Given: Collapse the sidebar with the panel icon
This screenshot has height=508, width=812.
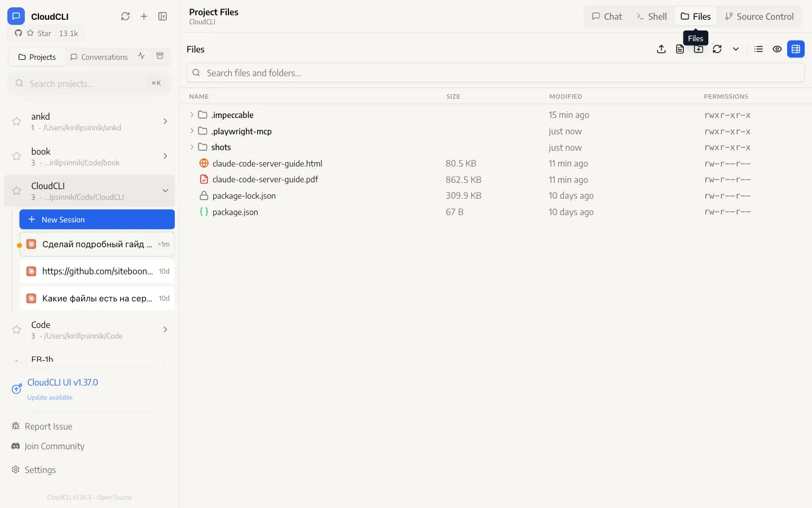Looking at the screenshot, I should [x=163, y=16].
